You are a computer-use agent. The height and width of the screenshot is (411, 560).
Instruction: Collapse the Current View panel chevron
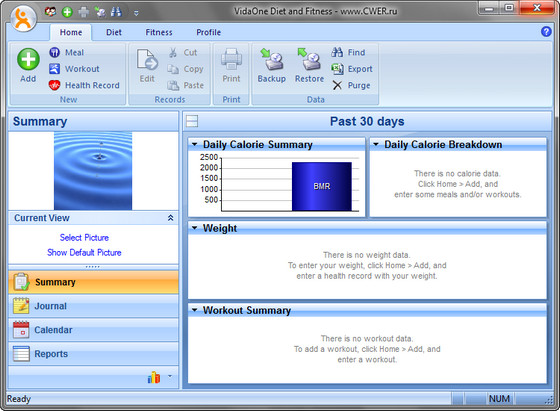(x=170, y=218)
